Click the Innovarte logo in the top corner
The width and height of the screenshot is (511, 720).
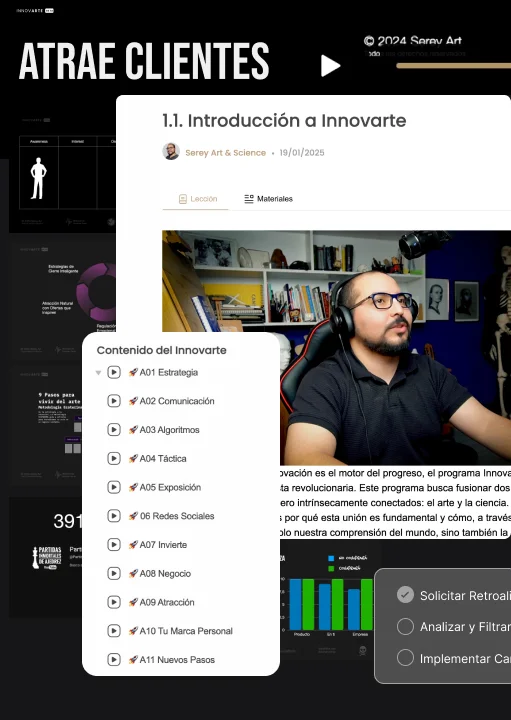coord(35,11)
